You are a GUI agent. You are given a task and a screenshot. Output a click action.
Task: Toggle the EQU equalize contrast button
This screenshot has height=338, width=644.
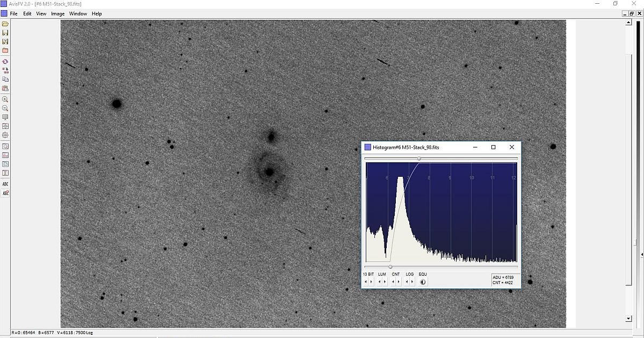(x=423, y=282)
